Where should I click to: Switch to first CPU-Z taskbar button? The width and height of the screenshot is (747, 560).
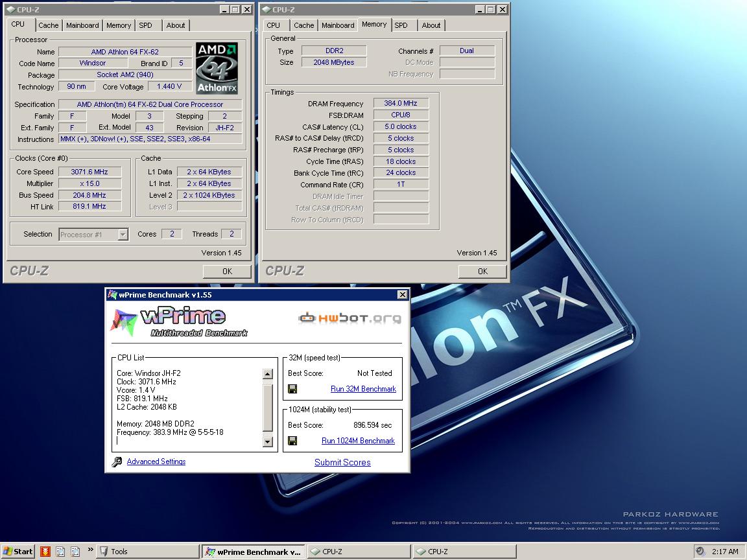(359, 552)
